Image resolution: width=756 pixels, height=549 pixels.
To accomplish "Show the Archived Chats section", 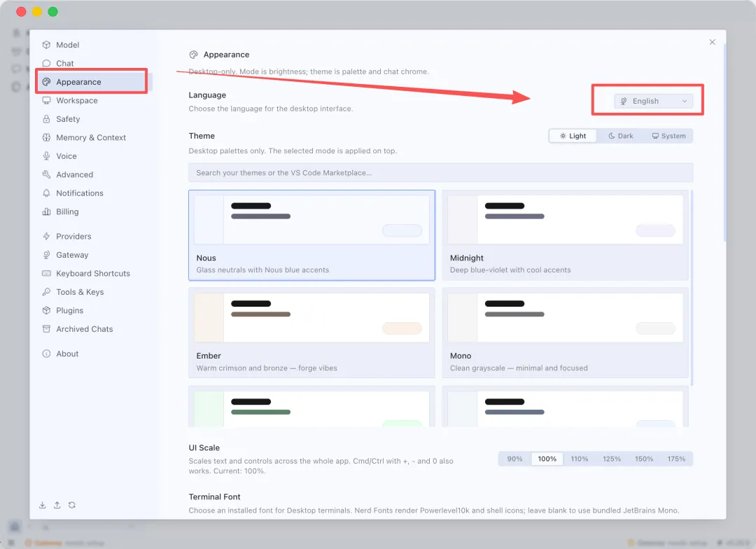I will coord(94,329).
